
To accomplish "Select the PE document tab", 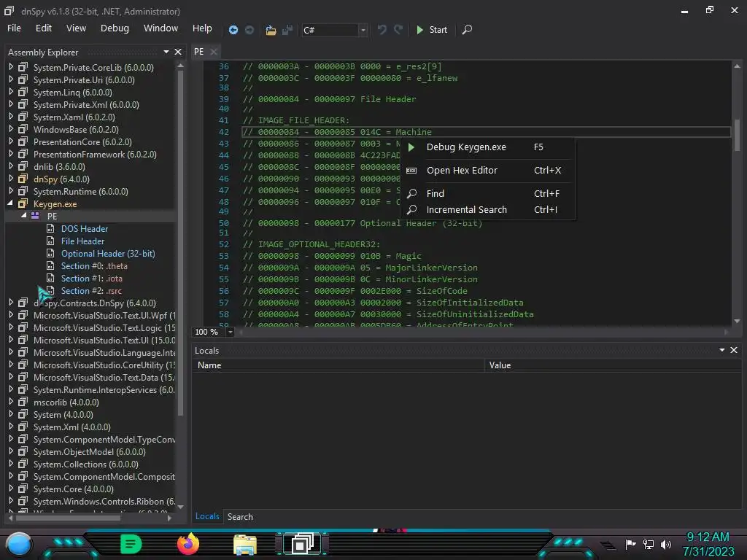I will pos(199,52).
